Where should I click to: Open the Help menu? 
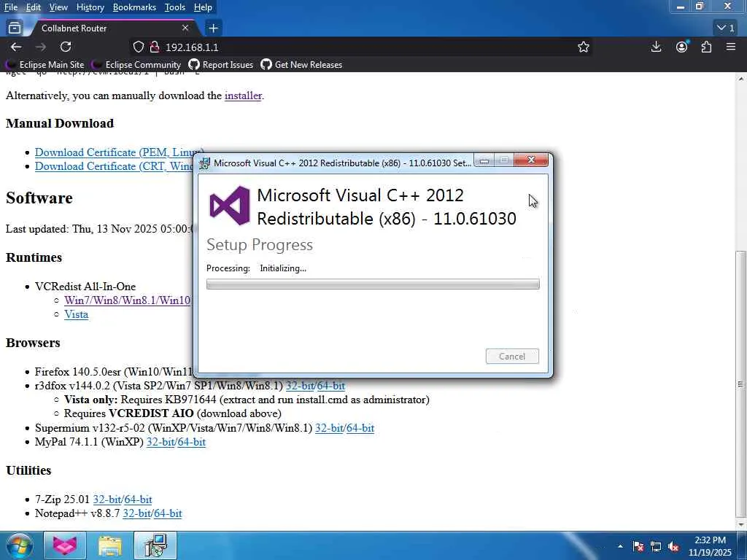pos(203,7)
